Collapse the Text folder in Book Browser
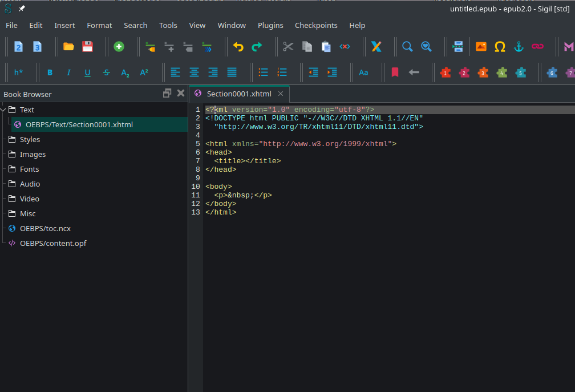The height and width of the screenshot is (392, 575). (3, 110)
